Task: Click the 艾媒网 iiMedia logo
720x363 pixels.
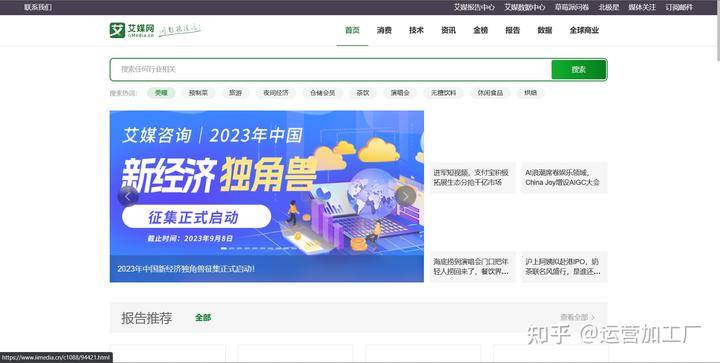Action: click(132, 30)
